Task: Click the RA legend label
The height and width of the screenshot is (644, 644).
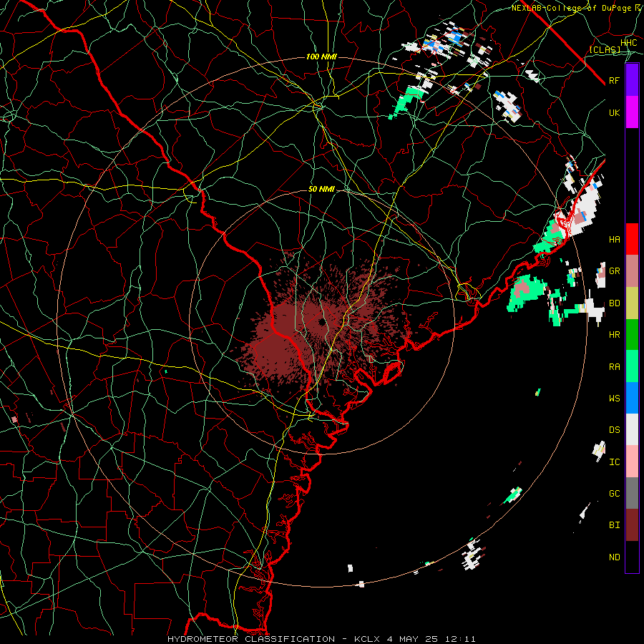Action: (x=615, y=367)
